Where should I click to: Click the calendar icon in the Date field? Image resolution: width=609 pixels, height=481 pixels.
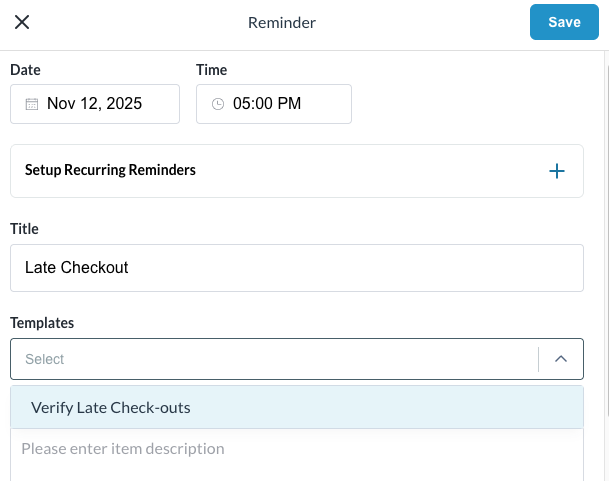click(x=31, y=104)
